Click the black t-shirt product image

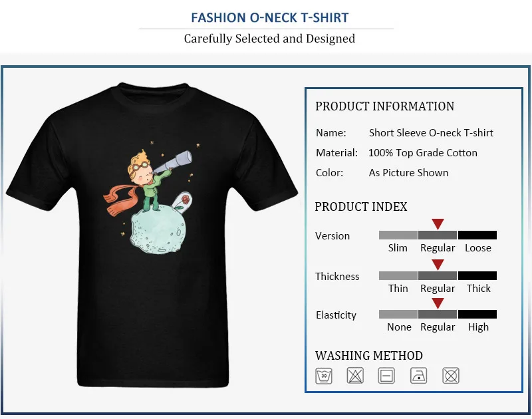pyautogui.click(x=152, y=235)
